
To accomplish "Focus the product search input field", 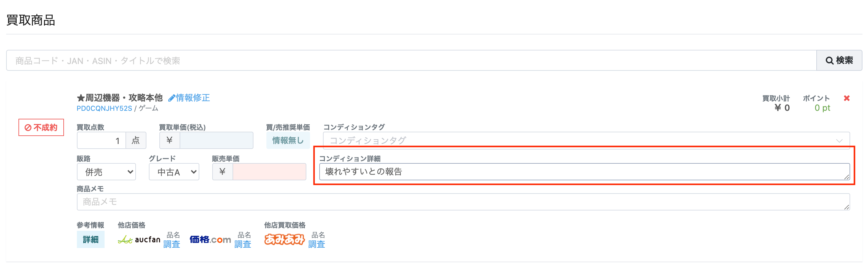I will 412,60.
